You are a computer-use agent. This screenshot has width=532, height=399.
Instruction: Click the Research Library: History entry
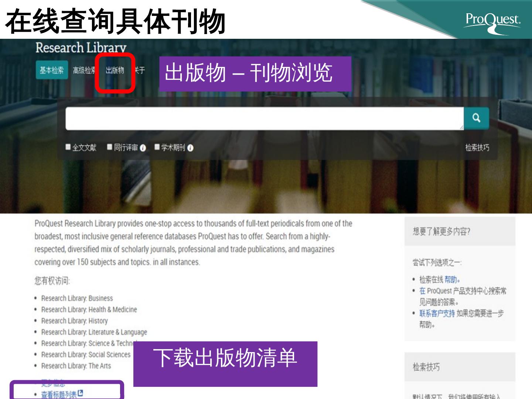75,321
